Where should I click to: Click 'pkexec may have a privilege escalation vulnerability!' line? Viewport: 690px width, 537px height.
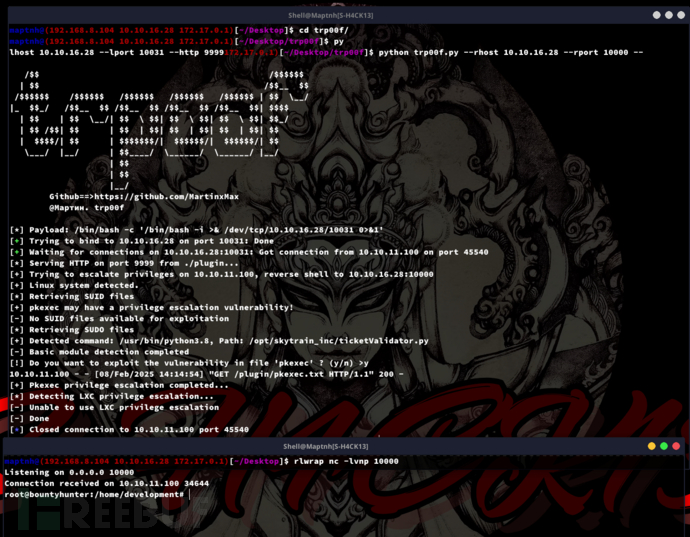click(151, 307)
